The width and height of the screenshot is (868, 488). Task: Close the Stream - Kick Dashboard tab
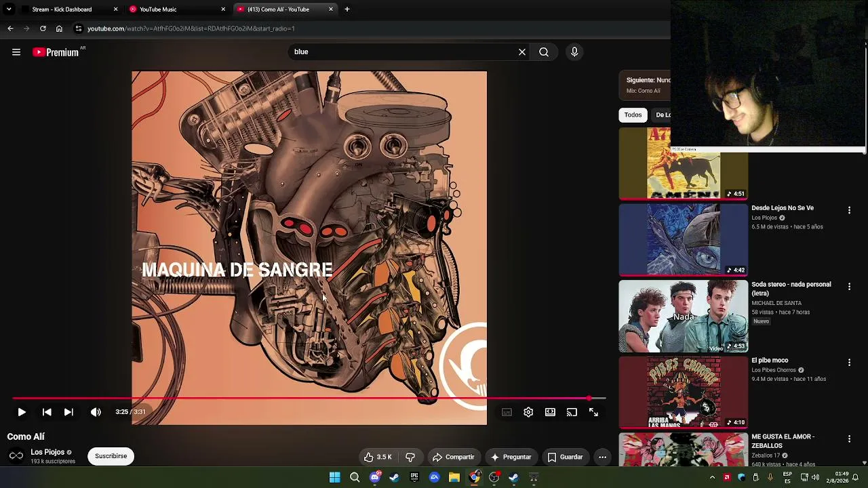pyautogui.click(x=115, y=9)
